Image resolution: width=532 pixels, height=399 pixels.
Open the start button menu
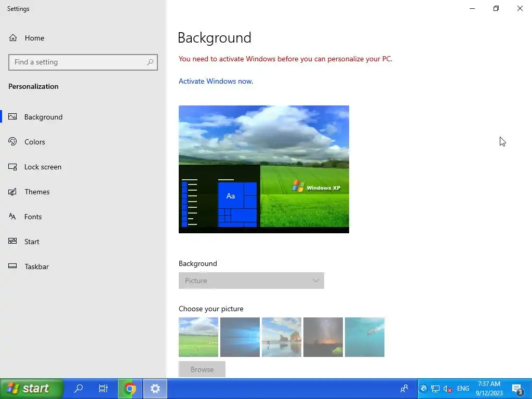pos(32,389)
